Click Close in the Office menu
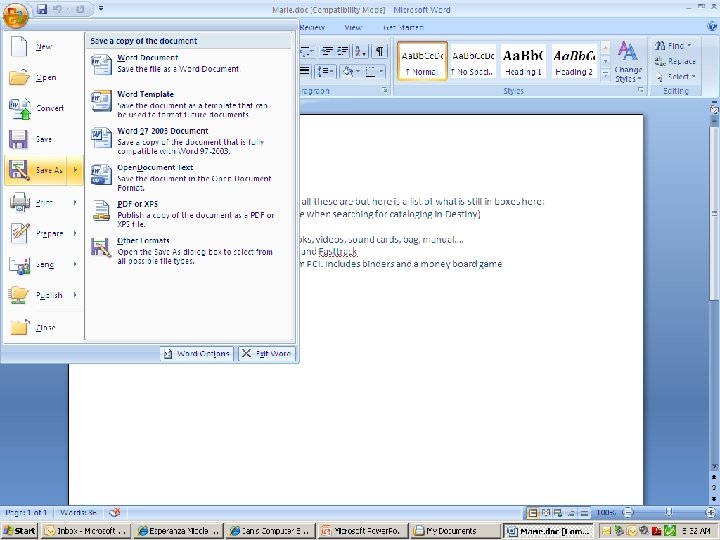Screen dimensions: 720x540 pyautogui.click(x=44, y=327)
